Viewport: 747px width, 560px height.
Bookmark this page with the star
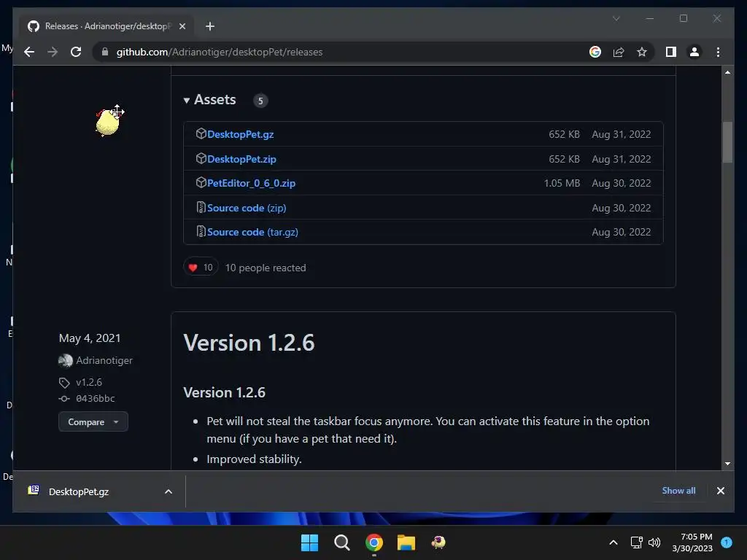pos(642,52)
